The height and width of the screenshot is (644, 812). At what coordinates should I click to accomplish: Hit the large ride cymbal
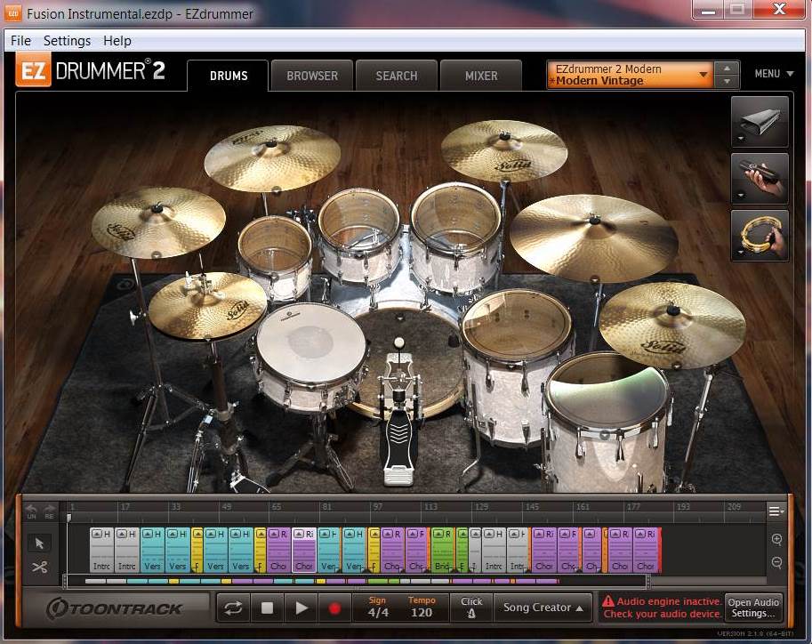point(594,237)
